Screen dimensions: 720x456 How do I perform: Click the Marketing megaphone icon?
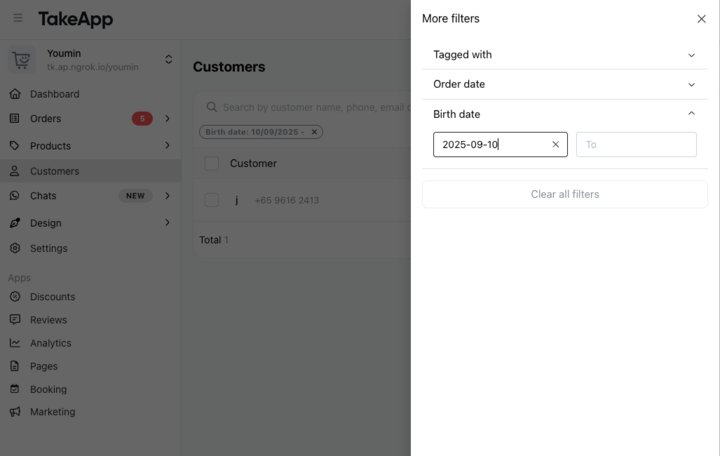(x=15, y=412)
